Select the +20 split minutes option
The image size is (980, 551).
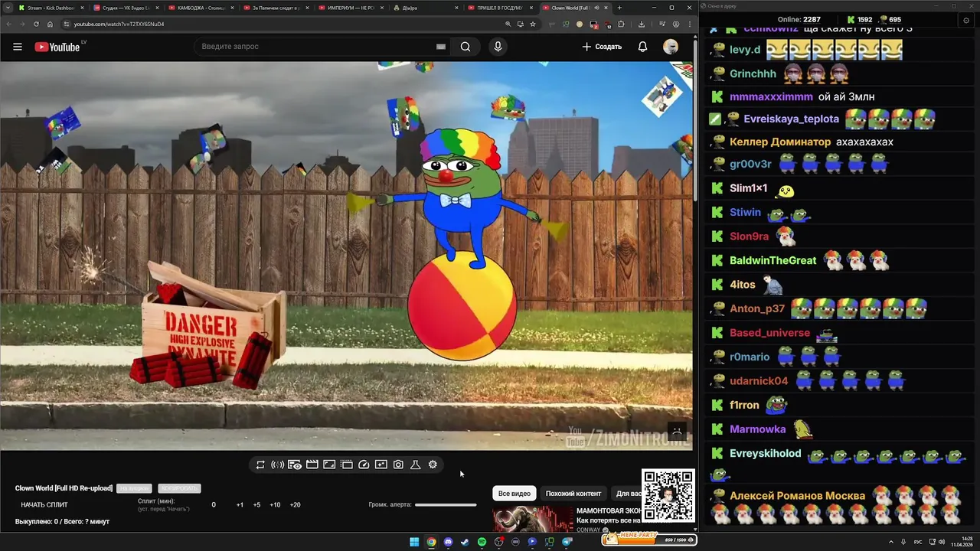(x=295, y=505)
